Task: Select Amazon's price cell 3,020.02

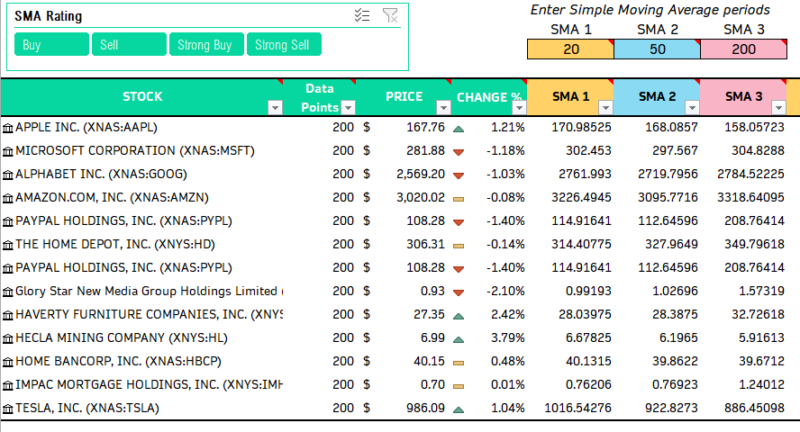Action: coord(404,197)
